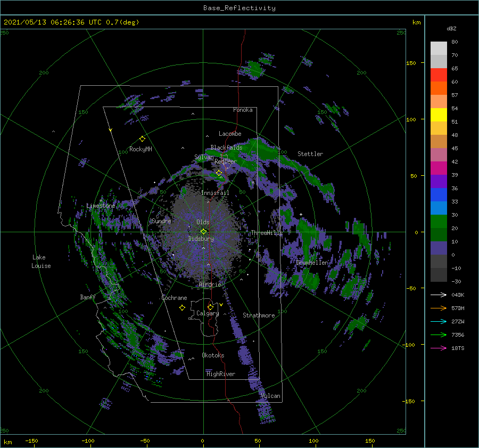The width and height of the screenshot is (479, 448).
Task: Select the bright green 30 dBZ color swatch
Action: (x=439, y=222)
